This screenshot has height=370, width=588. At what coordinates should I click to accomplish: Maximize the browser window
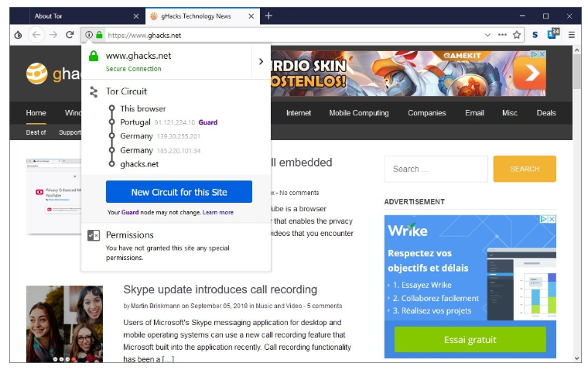click(545, 15)
